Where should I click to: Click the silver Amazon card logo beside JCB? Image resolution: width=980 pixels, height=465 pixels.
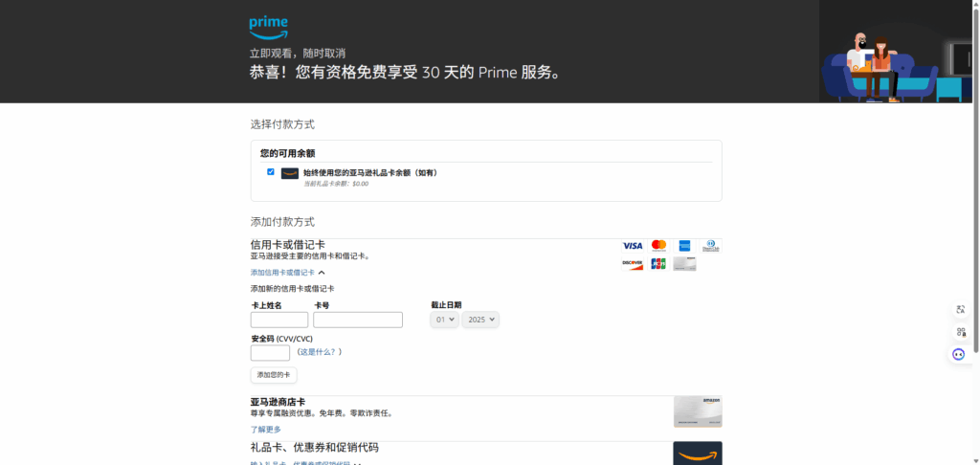[x=684, y=264]
